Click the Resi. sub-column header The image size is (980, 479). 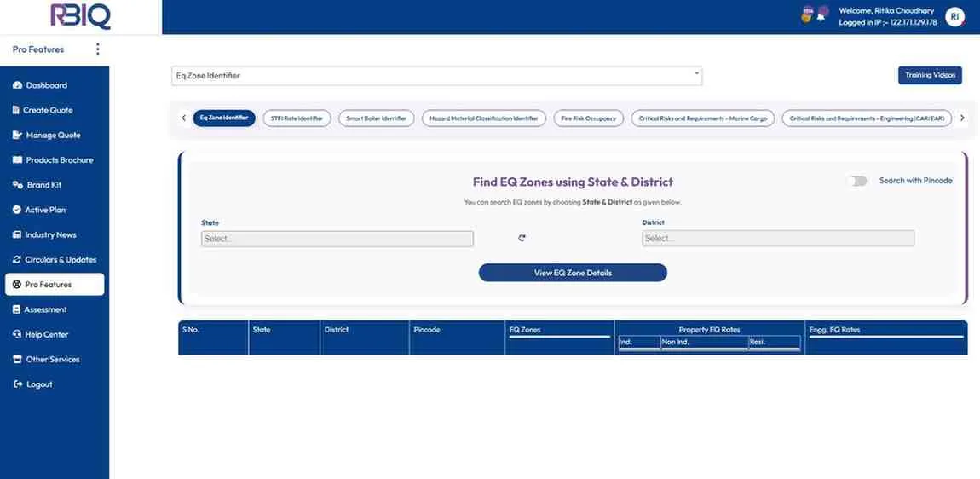775,342
